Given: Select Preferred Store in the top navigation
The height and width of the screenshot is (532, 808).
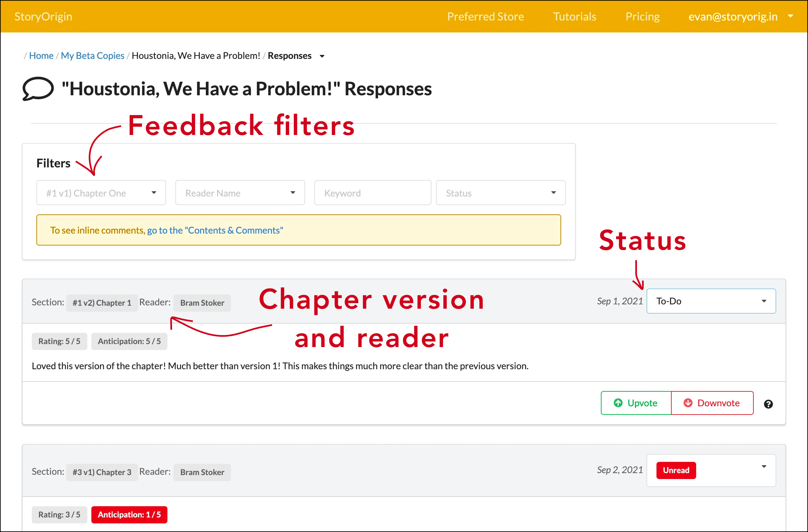Looking at the screenshot, I should pos(485,16).
